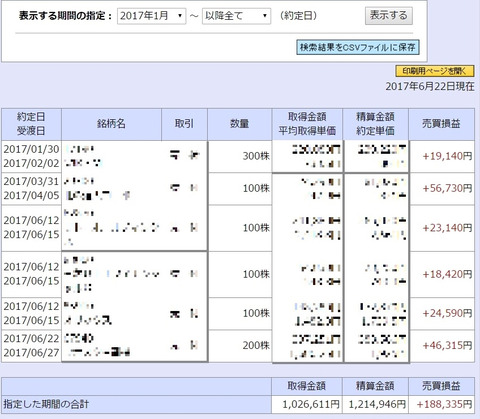Viewport: 480px width, 419px height.
Task: Click the 取引 column header
Action: 184,124
